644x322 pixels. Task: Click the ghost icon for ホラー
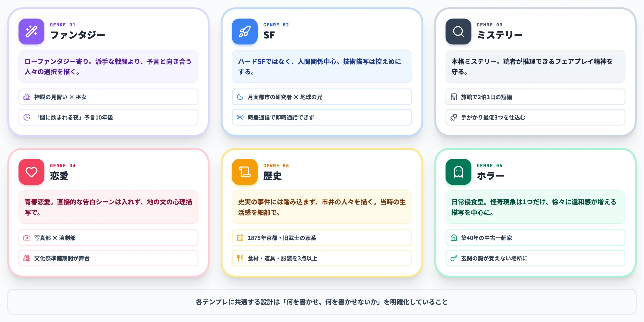pos(458,172)
